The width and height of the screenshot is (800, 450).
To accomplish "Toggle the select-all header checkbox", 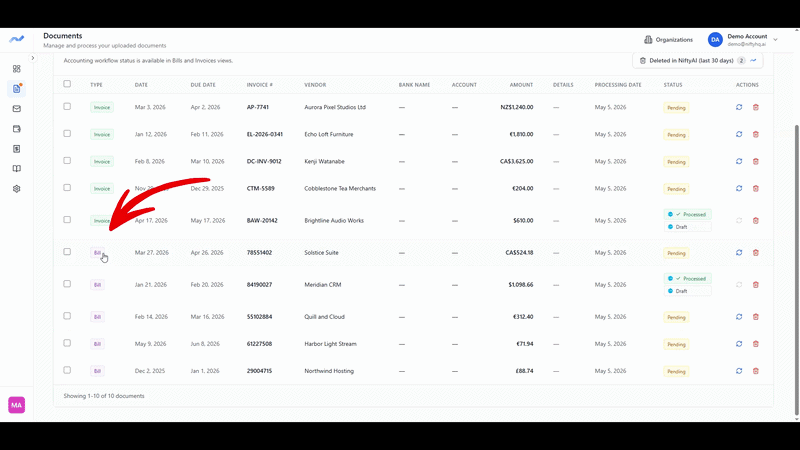I will pyautogui.click(x=67, y=84).
